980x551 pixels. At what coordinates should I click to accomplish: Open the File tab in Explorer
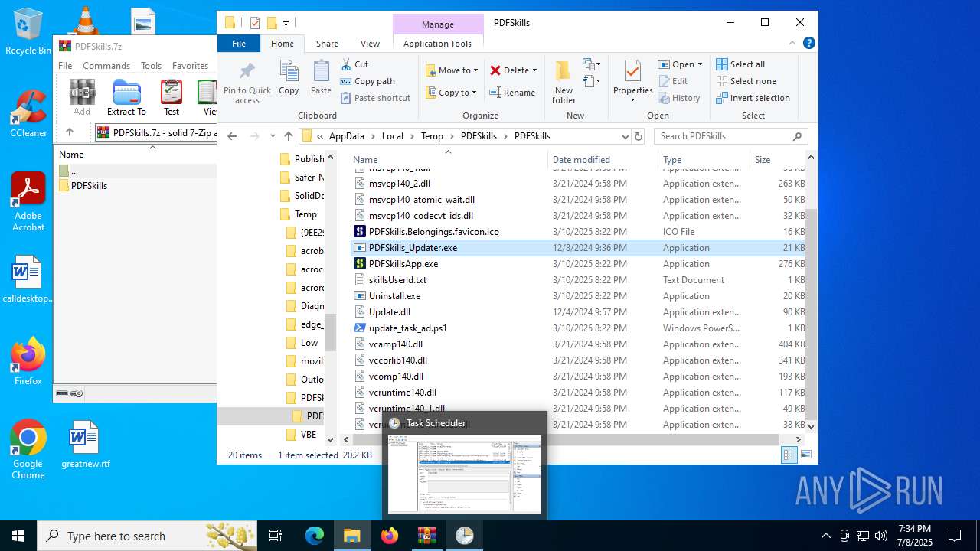click(x=239, y=44)
